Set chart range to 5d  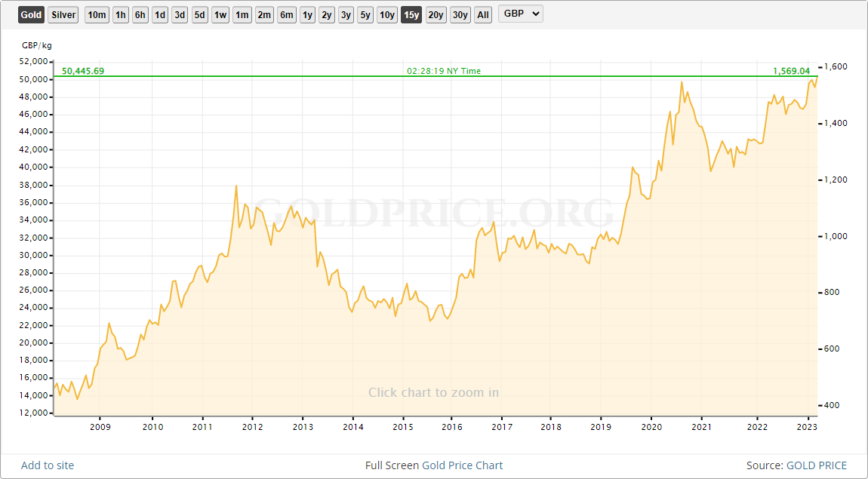pos(200,15)
